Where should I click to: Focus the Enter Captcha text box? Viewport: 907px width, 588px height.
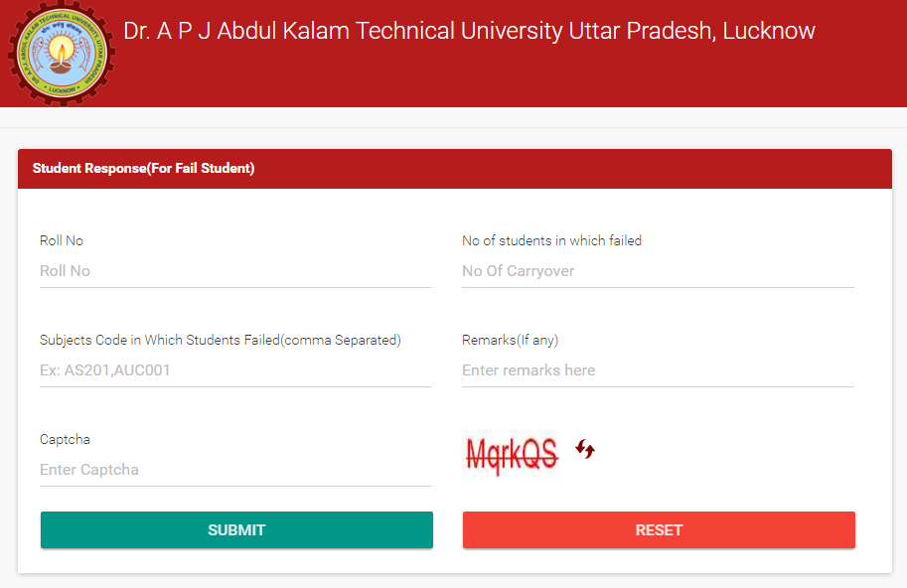(235, 470)
